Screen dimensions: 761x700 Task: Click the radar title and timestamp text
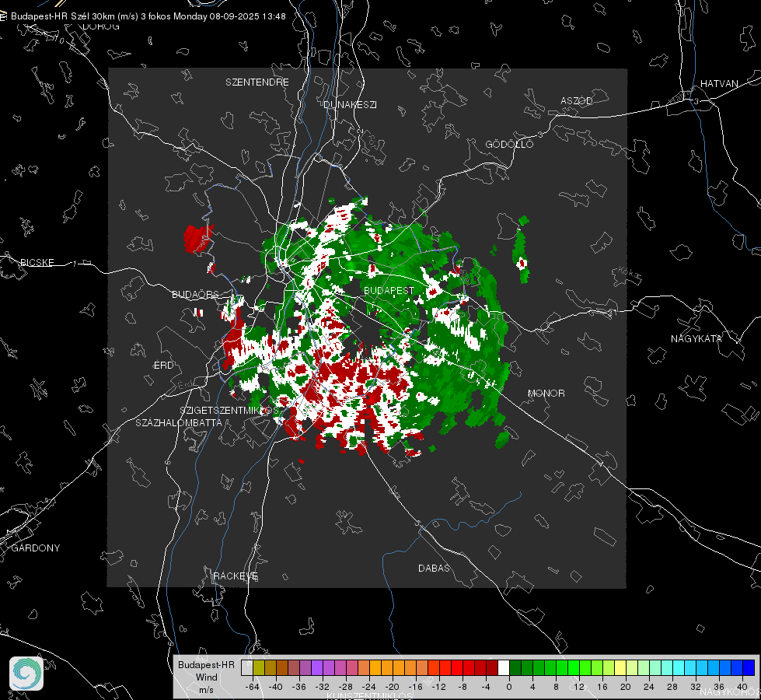[148, 16]
